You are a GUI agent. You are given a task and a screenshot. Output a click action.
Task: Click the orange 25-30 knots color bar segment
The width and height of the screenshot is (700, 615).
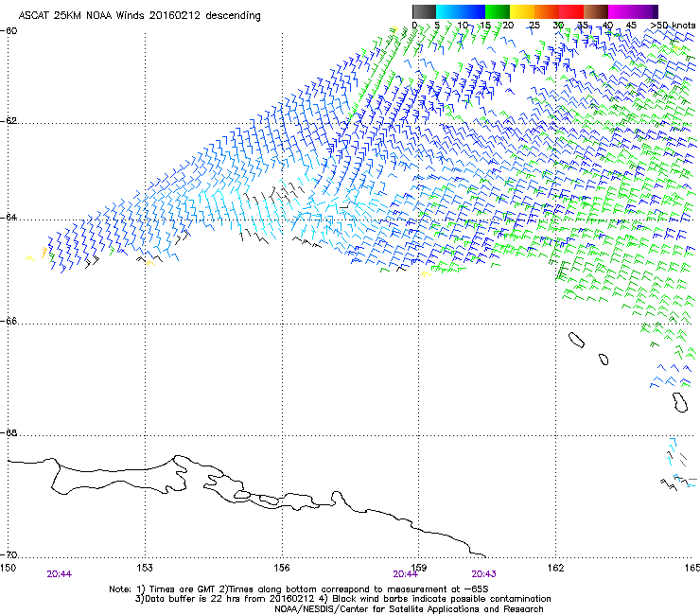(x=547, y=11)
